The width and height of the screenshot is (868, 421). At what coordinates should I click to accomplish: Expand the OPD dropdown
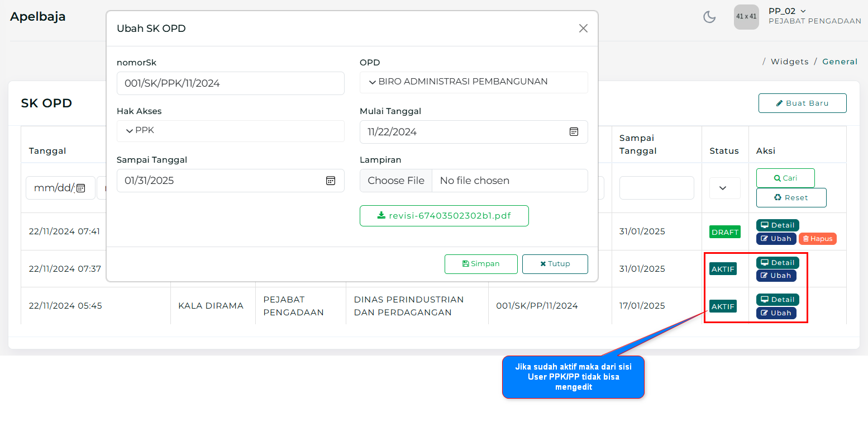tap(474, 82)
